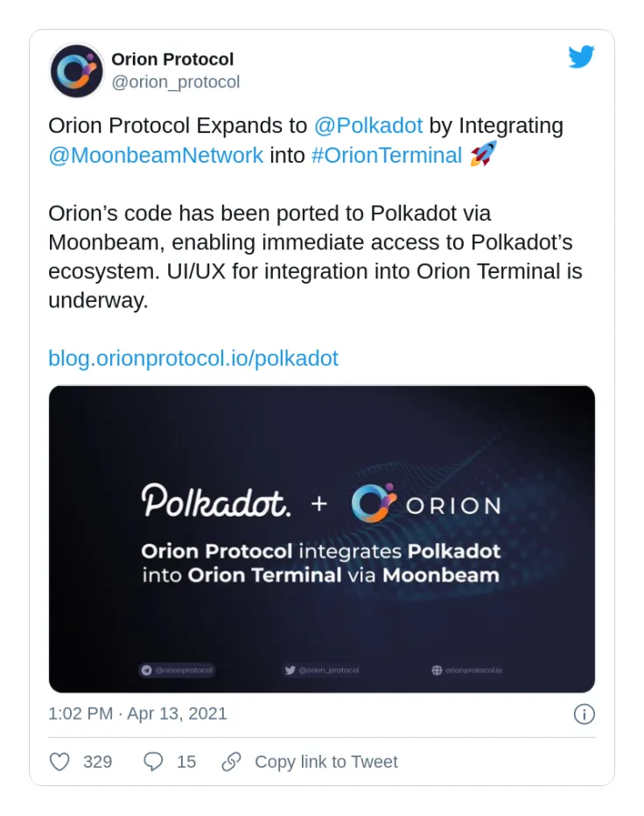
Task: Open the @Polkadot mention
Action: 368,126
